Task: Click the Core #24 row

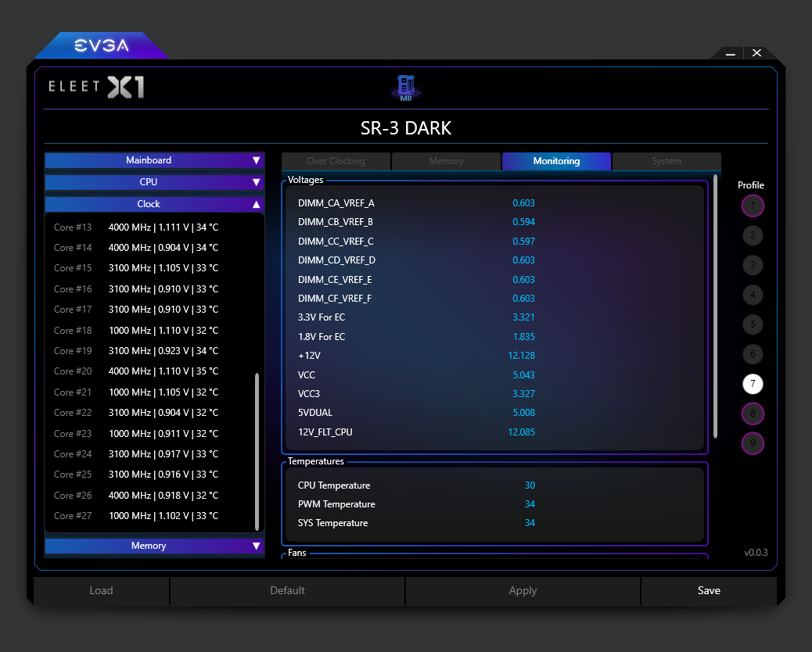Action: (x=136, y=453)
